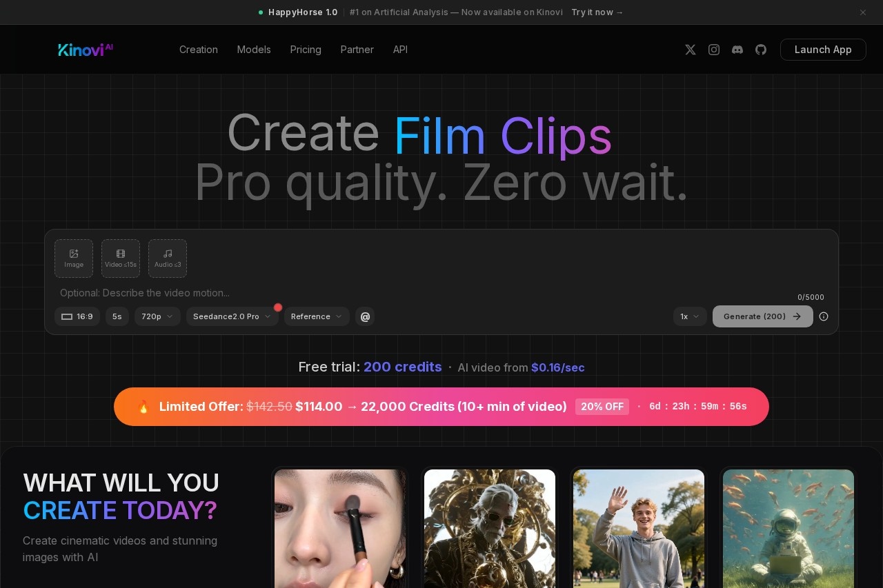Open the Discord social icon
This screenshot has height=588, width=883.
tap(737, 50)
